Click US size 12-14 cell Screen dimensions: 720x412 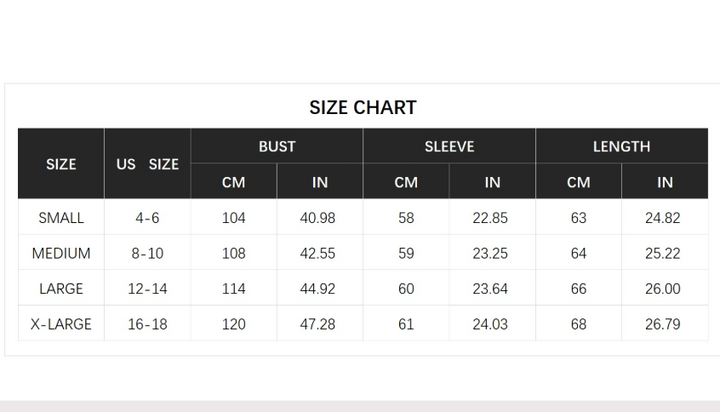[x=147, y=288]
